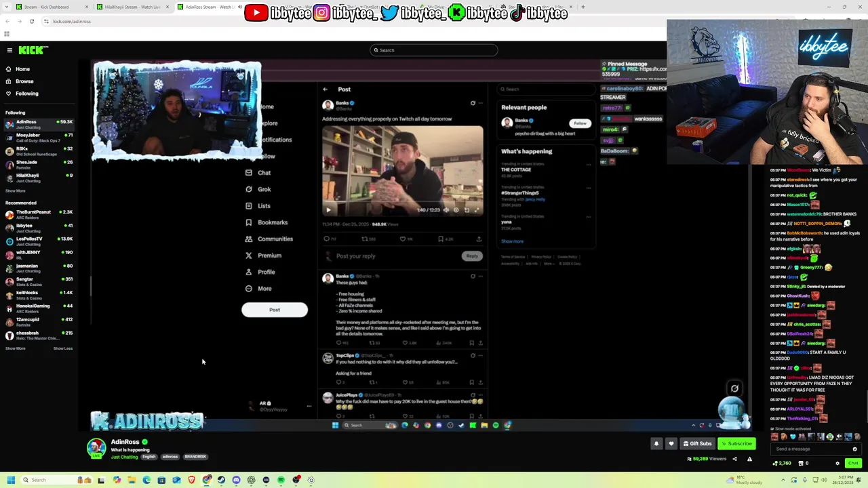Screen dimensions: 868x488
Task: Open keithlocks recommended channel
Action: point(39,295)
